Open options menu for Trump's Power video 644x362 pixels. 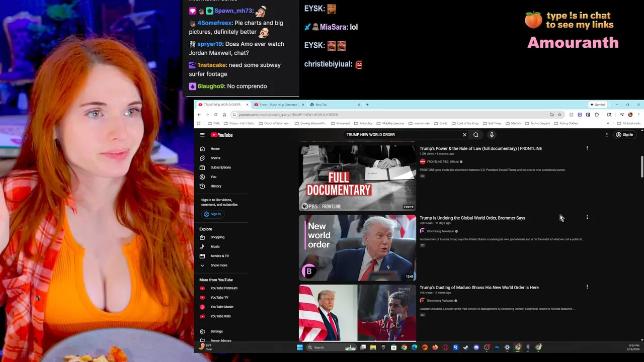click(x=587, y=148)
